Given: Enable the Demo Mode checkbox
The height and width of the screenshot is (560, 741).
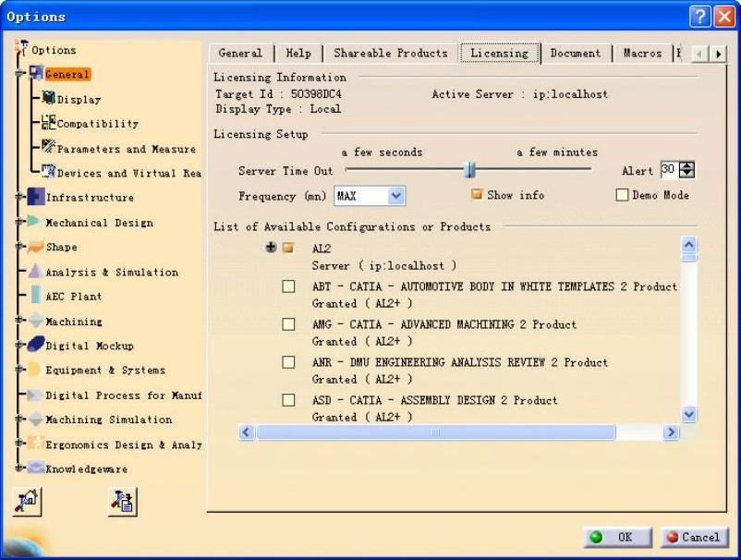Looking at the screenshot, I should 622,195.
